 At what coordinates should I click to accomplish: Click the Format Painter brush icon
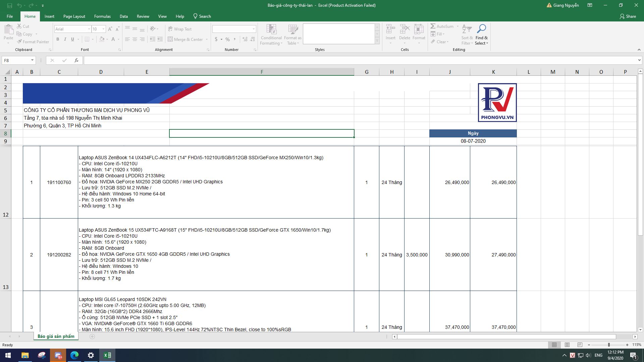click(20, 42)
